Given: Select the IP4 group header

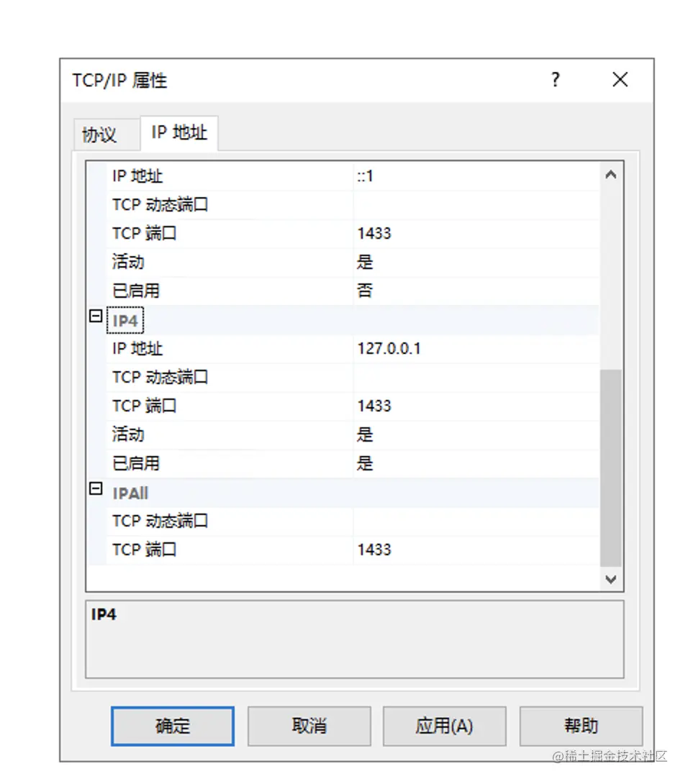Looking at the screenshot, I should [x=125, y=321].
